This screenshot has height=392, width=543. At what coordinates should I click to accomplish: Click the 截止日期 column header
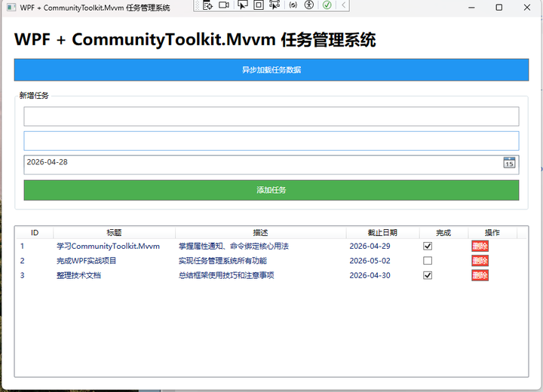pos(382,233)
